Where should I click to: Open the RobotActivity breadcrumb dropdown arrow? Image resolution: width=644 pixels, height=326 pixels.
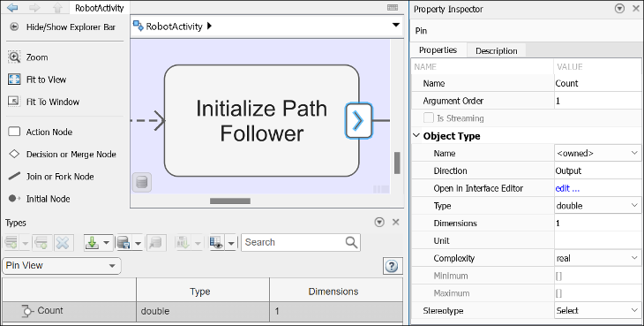(x=396, y=25)
